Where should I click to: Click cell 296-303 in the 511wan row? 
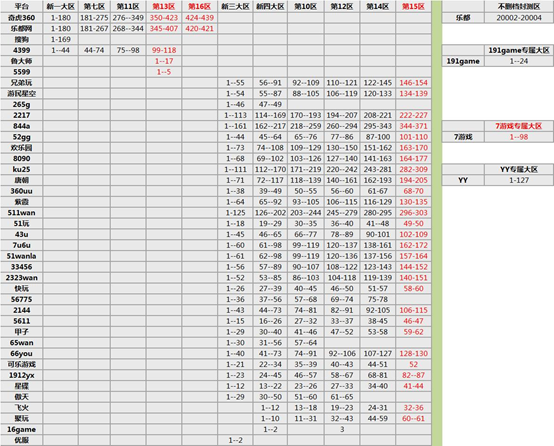(x=413, y=213)
